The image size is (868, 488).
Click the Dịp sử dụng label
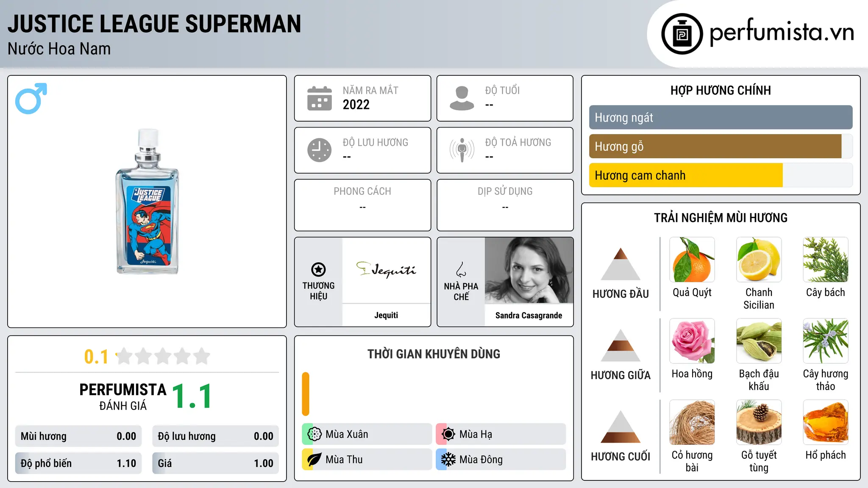coord(505,191)
